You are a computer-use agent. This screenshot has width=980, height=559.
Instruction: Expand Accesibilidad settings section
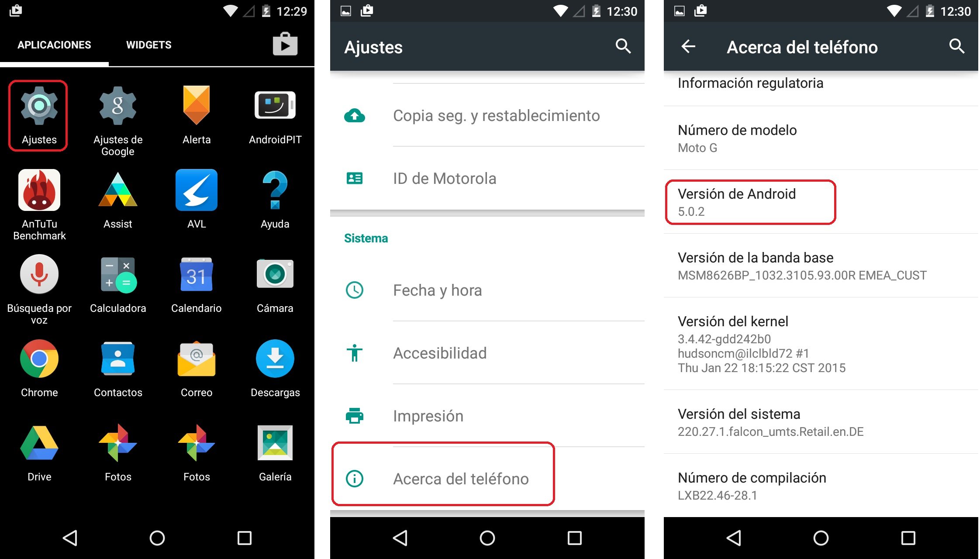(x=489, y=352)
